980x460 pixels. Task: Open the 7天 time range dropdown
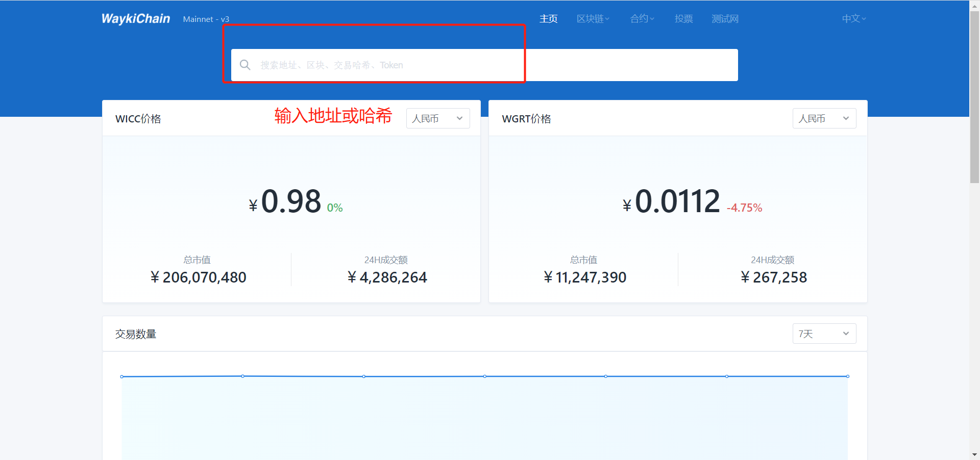pos(824,334)
